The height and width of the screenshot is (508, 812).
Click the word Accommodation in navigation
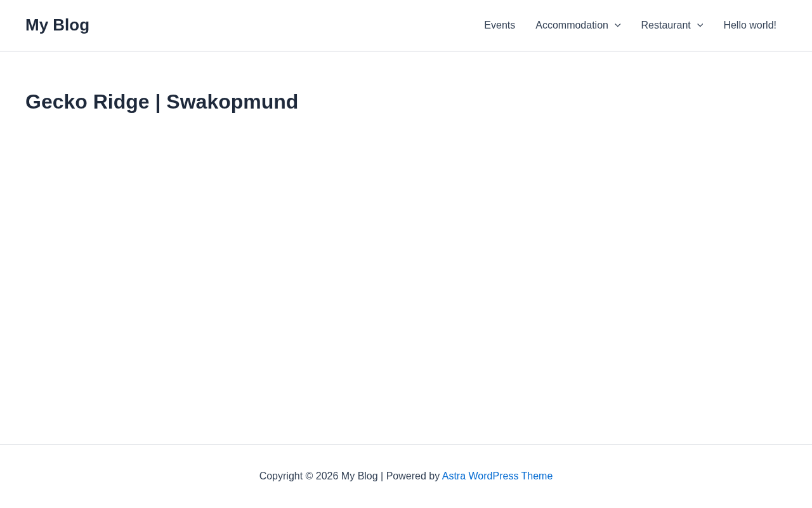(x=572, y=25)
